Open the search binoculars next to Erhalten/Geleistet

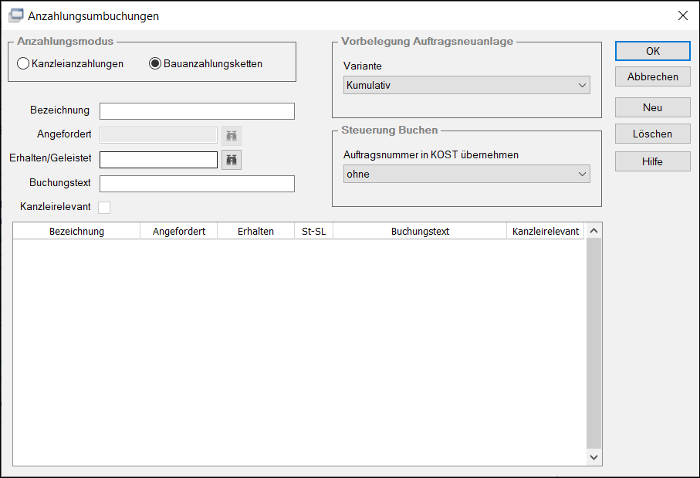[x=232, y=160]
